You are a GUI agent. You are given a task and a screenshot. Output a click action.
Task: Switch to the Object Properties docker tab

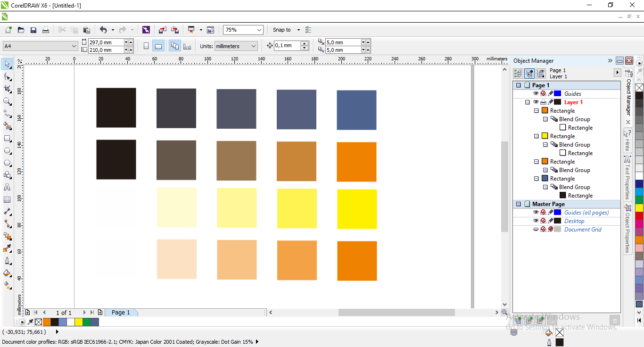click(627, 226)
